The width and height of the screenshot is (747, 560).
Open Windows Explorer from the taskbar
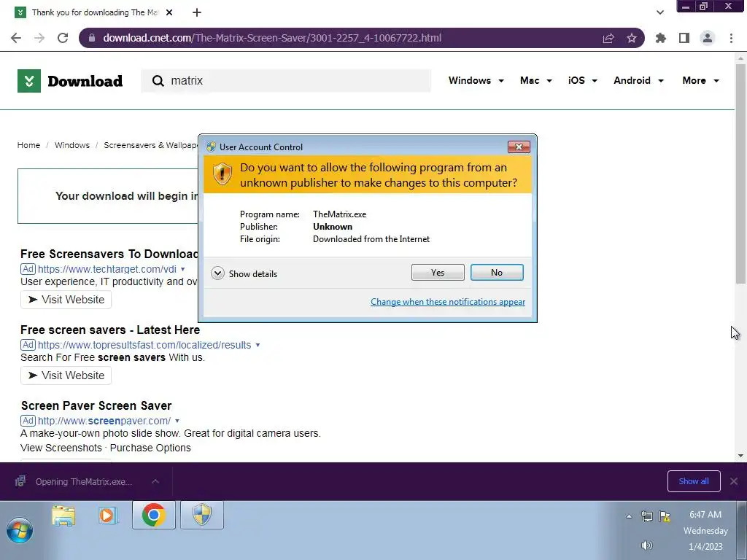64,516
